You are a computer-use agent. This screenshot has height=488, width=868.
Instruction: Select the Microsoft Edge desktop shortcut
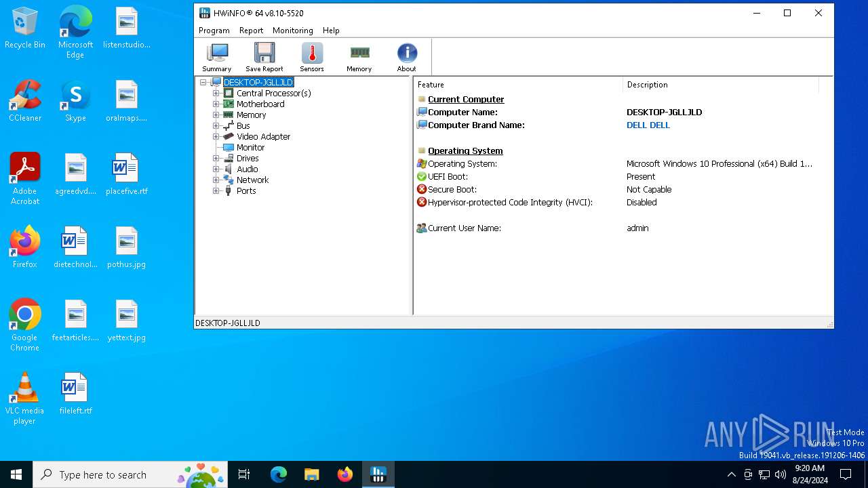point(75,33)
